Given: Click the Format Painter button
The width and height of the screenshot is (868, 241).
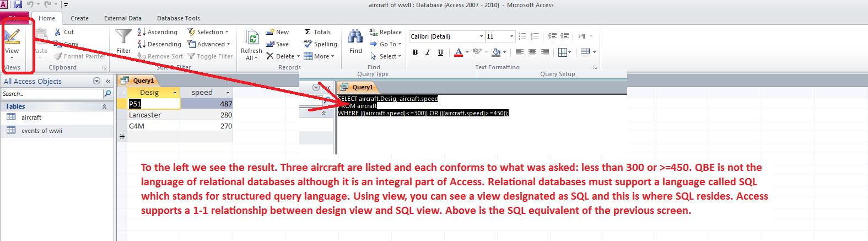Looking at the screenshot, I should click(79, 56).
